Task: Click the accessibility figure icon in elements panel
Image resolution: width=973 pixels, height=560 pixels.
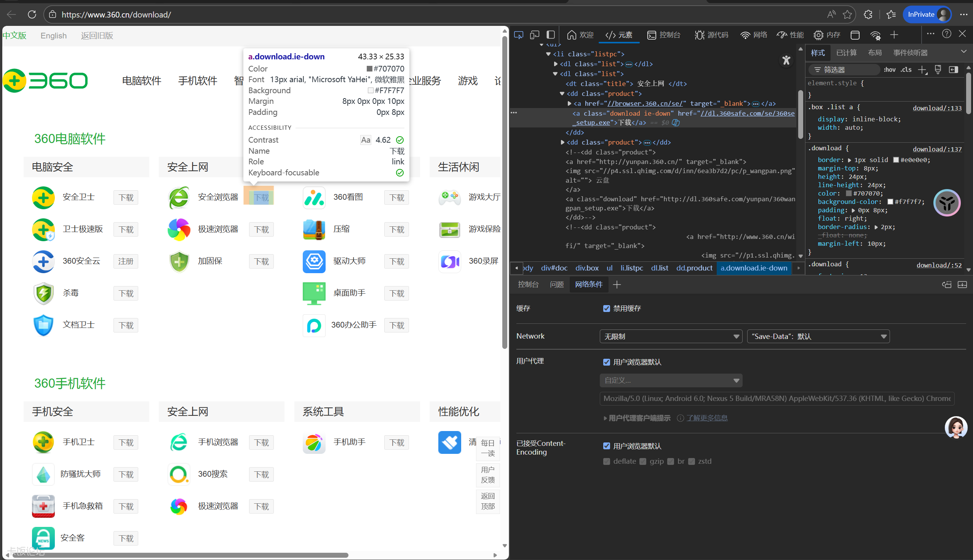Action: tap(786, 60)
